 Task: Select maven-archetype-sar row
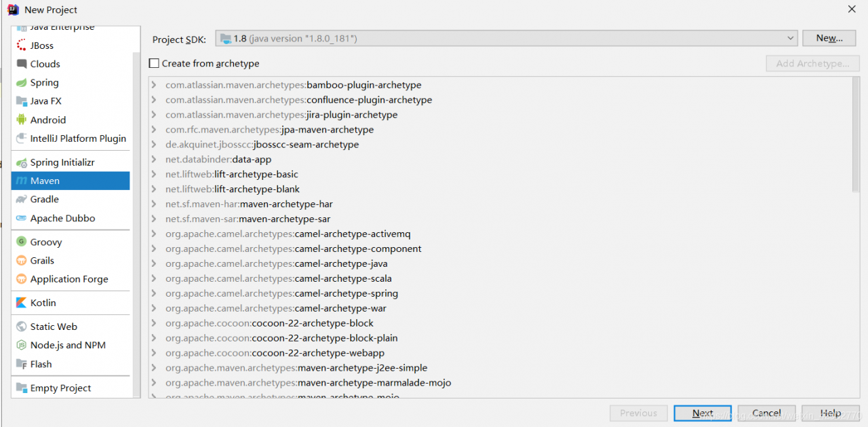pyautogui.click(x=500, y=219)
